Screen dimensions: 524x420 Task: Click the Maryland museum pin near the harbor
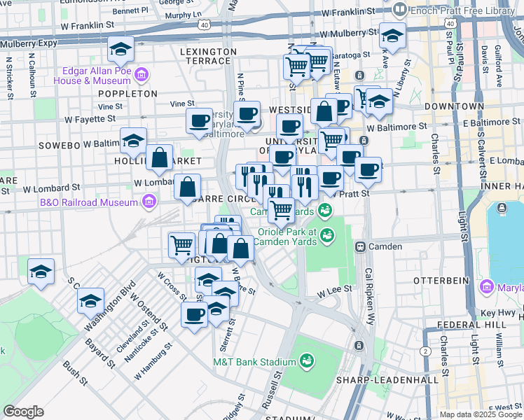pos(486,287)
